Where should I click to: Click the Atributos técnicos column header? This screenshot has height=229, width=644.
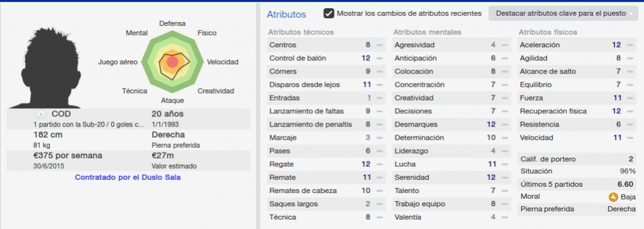pos(301,32)
